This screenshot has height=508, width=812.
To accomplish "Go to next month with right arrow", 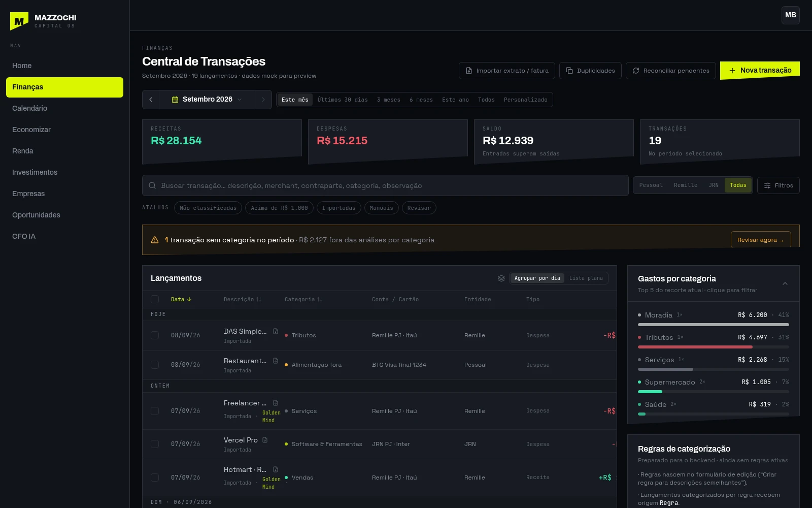I will click(x=263, y=100).
